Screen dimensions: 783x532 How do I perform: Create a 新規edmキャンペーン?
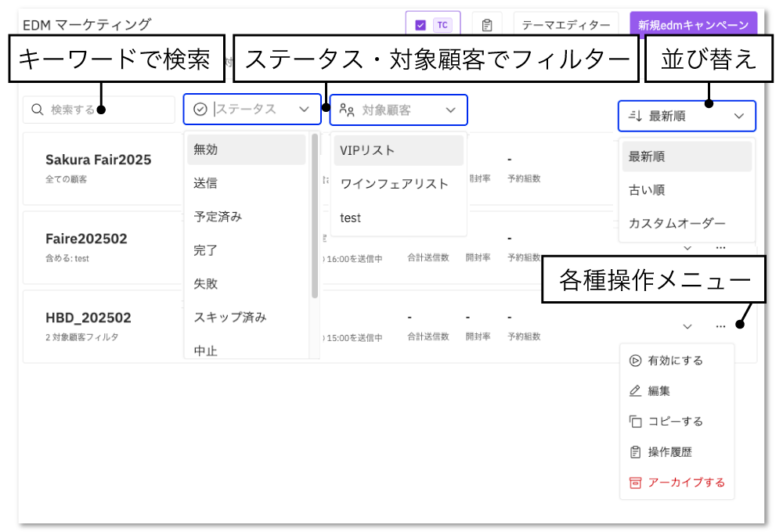(693, 24)
